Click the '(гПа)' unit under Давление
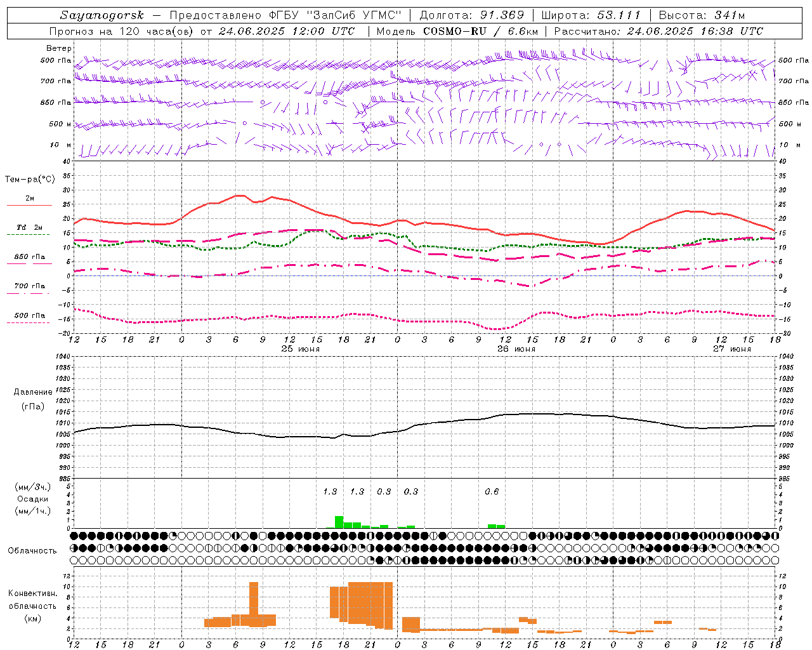This screenshot has height=650, width=812. tap(33, 407)
